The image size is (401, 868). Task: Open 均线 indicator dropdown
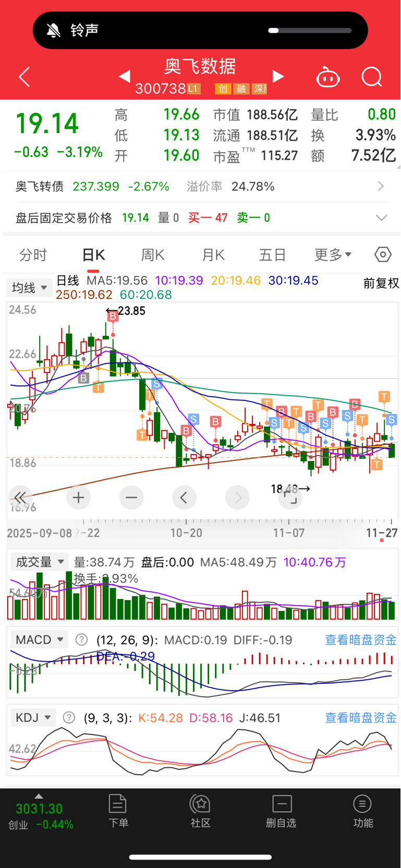[30, 288]
